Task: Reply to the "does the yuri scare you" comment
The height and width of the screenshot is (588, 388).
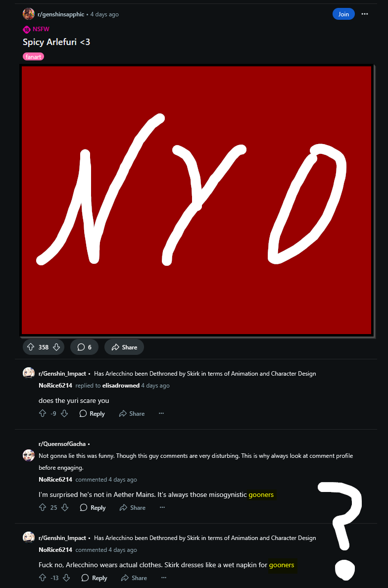Action: tap(92, 413)
